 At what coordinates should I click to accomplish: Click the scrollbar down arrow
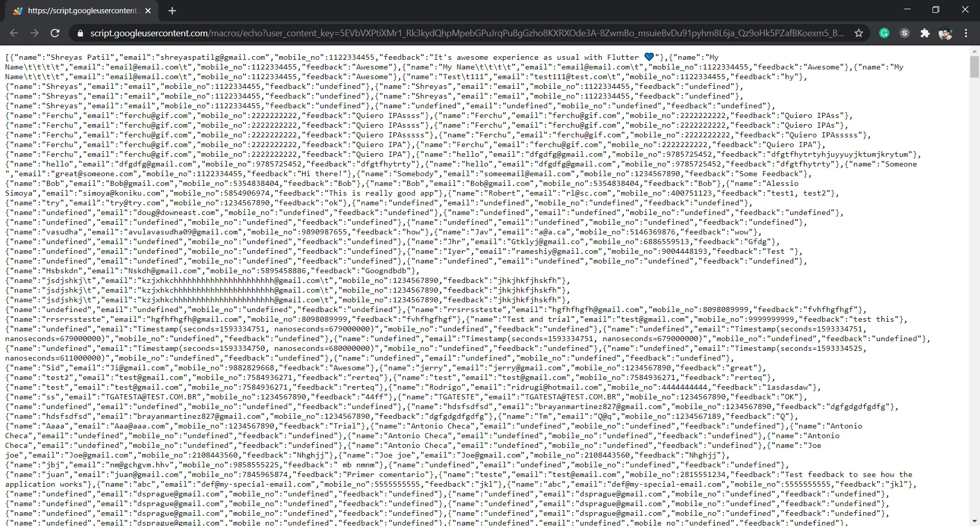tap(974, 521)
